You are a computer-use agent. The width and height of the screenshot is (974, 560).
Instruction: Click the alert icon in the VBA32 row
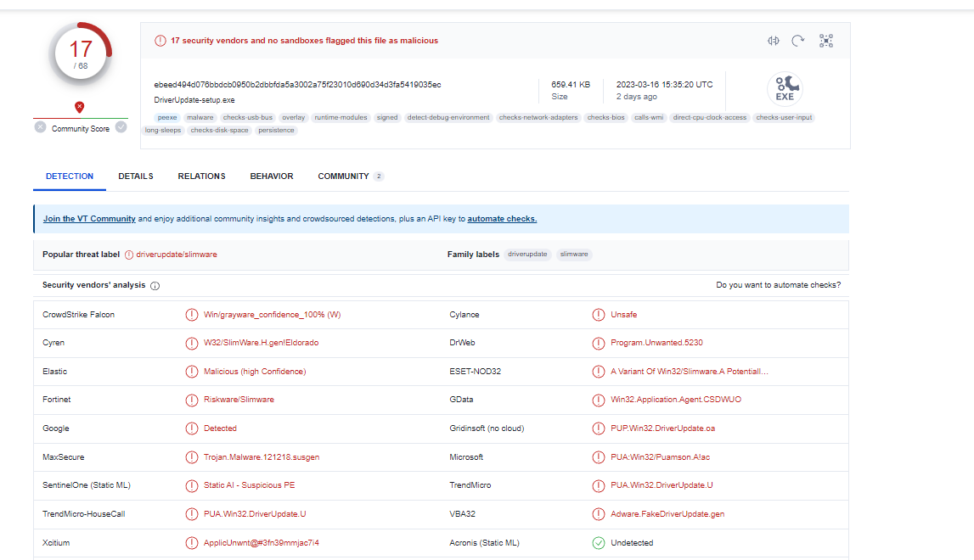point(598,515)
